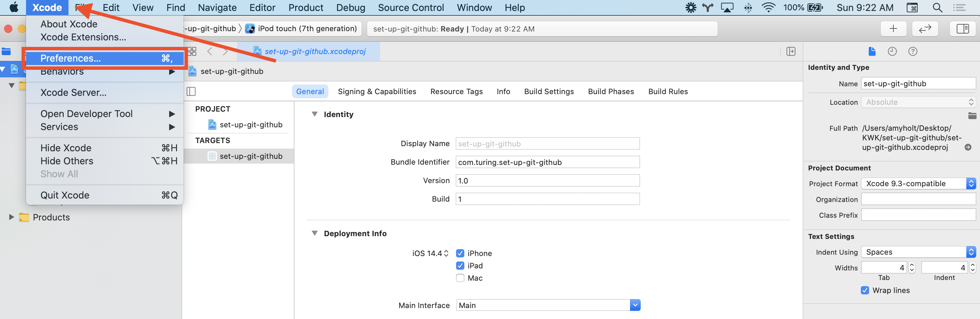Reveal full path in Finder arrow

(968, 147)
